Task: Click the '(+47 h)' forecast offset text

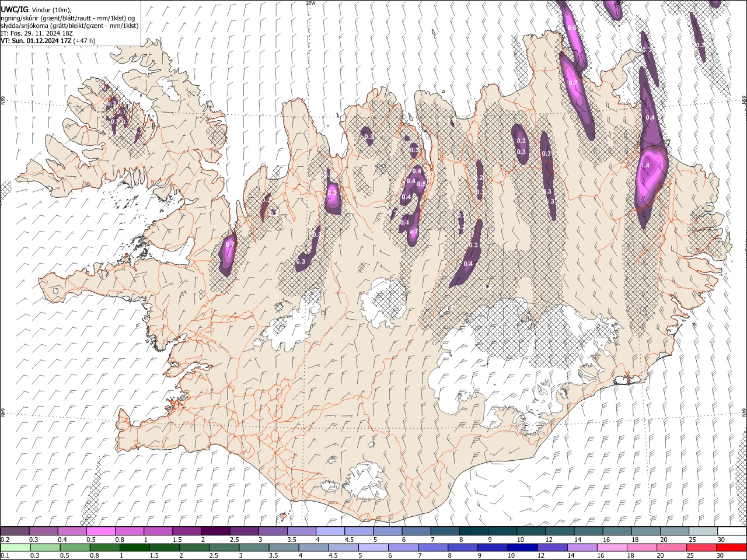Action: click(x=85, y=41)
